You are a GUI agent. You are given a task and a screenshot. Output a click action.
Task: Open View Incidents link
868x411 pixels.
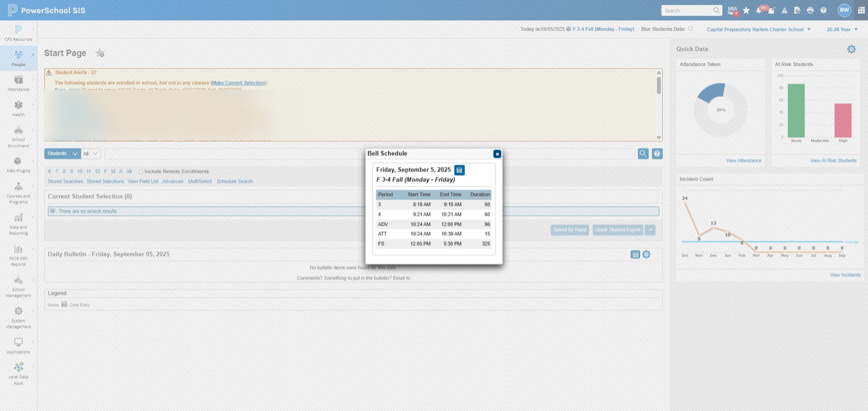pos(845,275)
